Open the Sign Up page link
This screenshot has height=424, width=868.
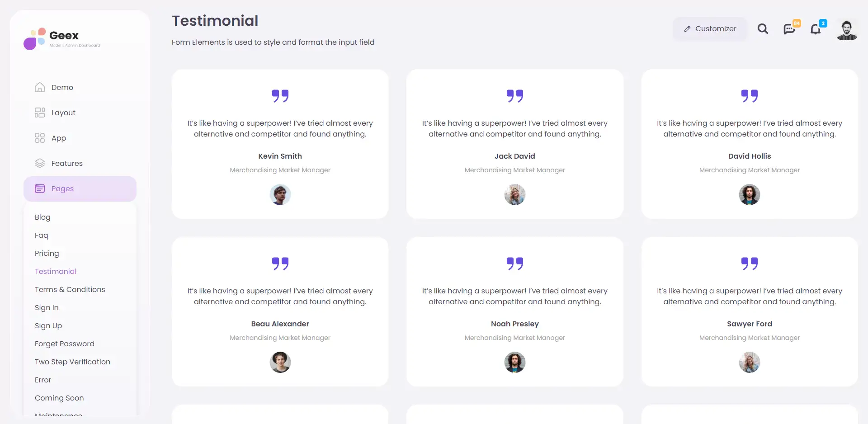(48, 325)
